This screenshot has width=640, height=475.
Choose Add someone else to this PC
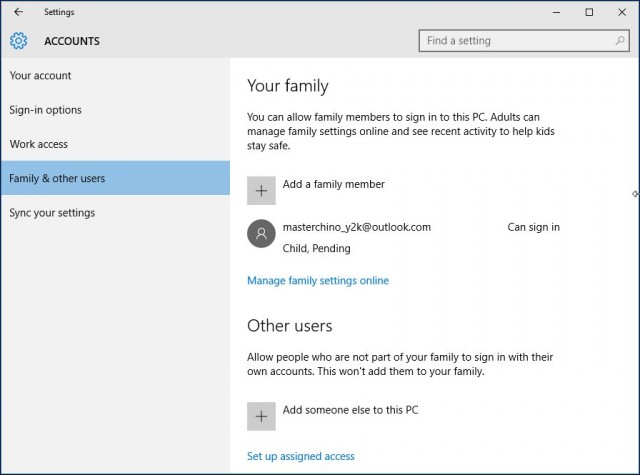coord(350,410)
